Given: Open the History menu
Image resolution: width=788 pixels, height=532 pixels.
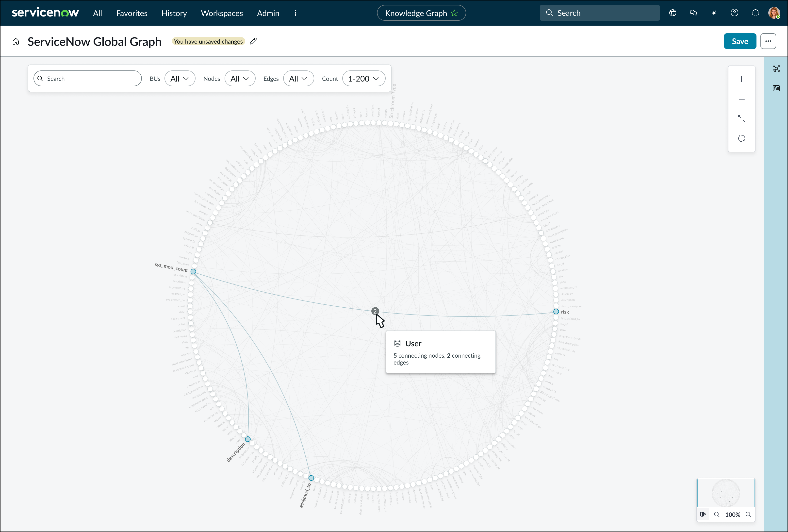Looking at the screenshot, I should point(174,13).
